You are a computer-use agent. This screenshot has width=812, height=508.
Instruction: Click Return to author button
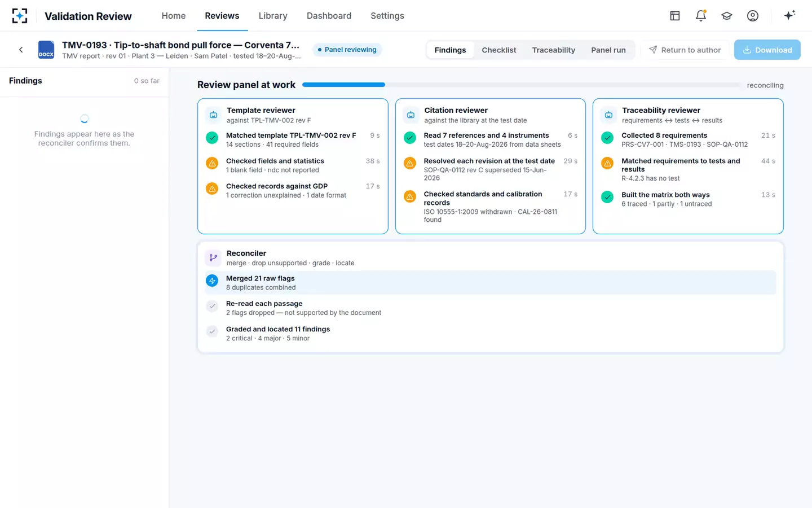(685, 50)
